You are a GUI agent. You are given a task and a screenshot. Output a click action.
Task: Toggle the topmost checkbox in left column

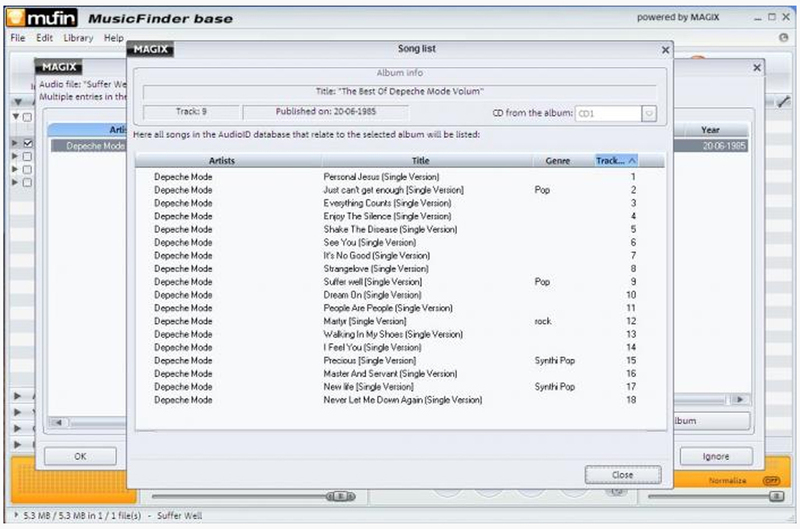pos(28,117)
